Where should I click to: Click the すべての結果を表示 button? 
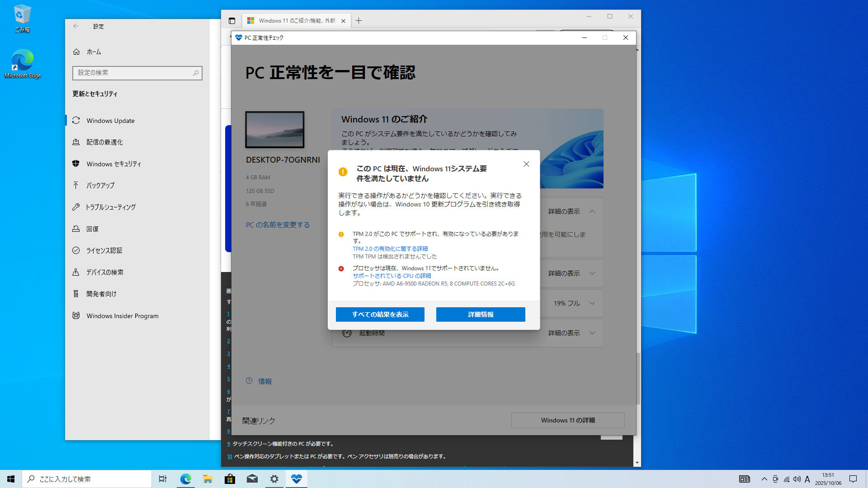pyautogui.click(x=380, y=314)
